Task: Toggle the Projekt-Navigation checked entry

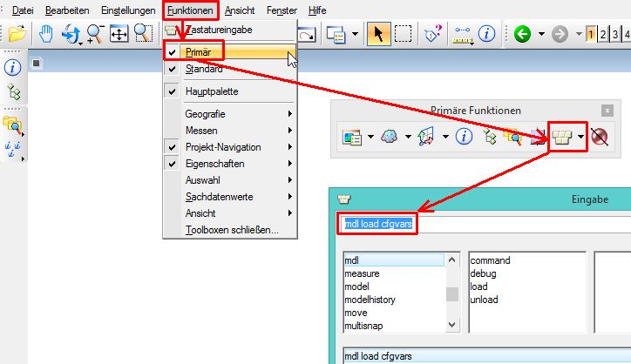Action: (230, 147)
